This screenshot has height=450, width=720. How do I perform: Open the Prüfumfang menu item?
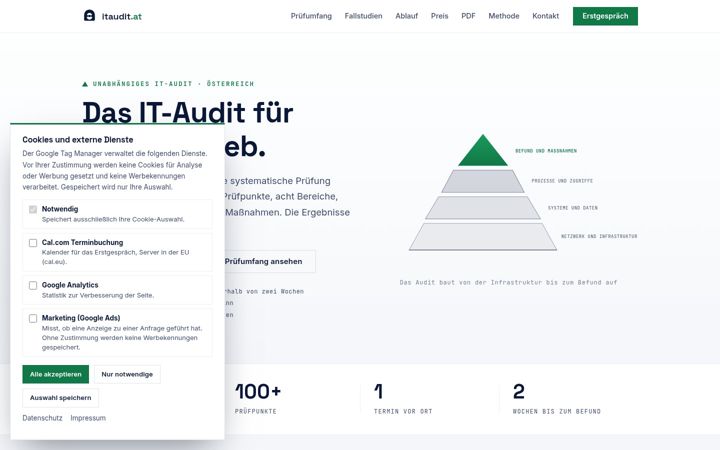(x=311, y=16)
